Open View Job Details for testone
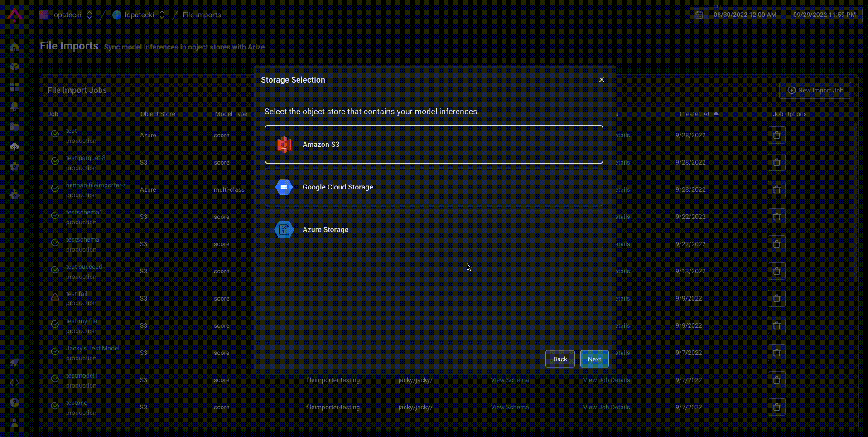Screen dimensions: 868x437 (x=607, y=407)
